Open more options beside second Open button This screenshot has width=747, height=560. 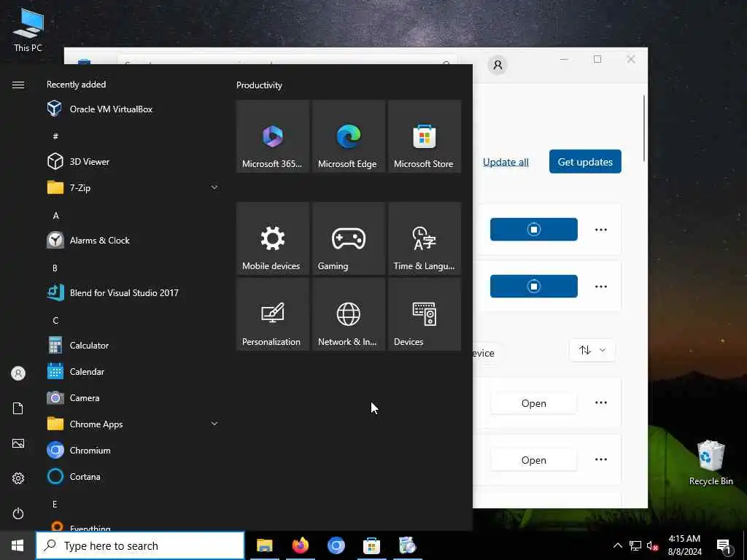601,459
